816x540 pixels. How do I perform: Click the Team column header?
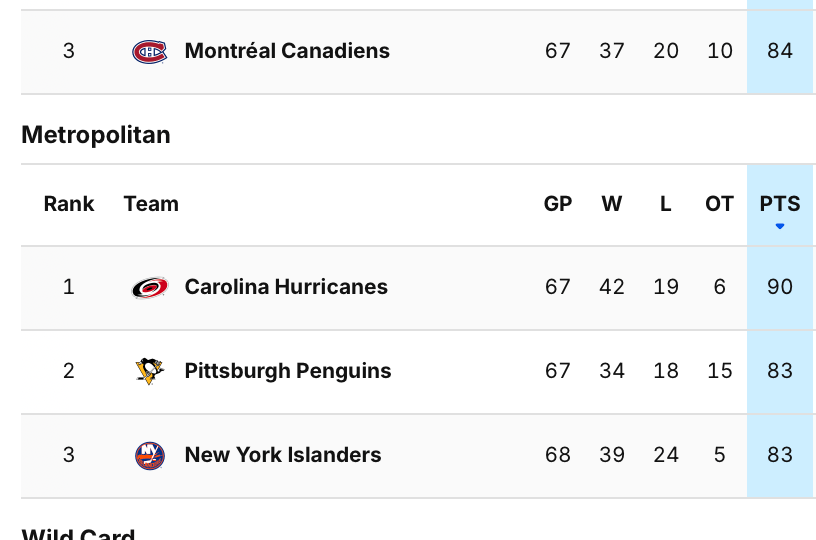click(x=151, y=204)
